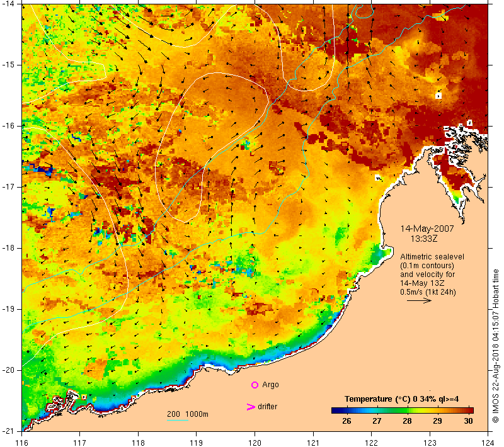Click the '14-May-2007' date text
The image size is (504, 447).
pos(427,229)
